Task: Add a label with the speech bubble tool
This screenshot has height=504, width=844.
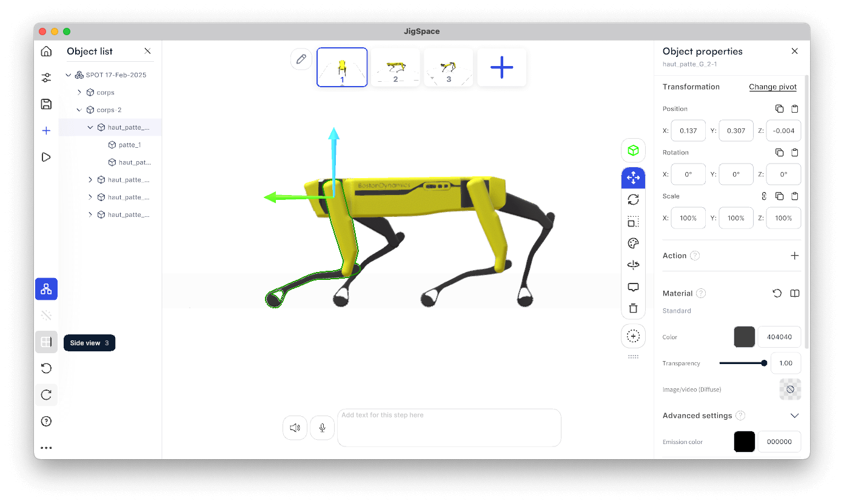Action: click(x=633, y=287)
